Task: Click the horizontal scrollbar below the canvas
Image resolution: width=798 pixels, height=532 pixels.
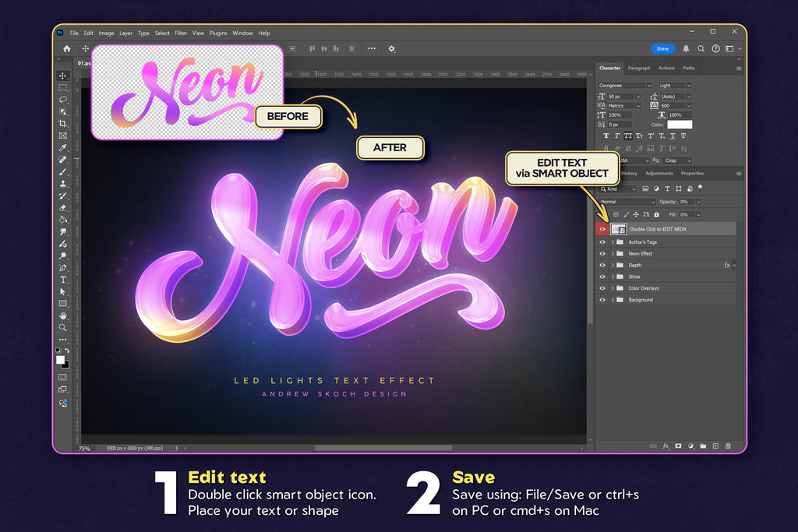Action: click(383, 448)
